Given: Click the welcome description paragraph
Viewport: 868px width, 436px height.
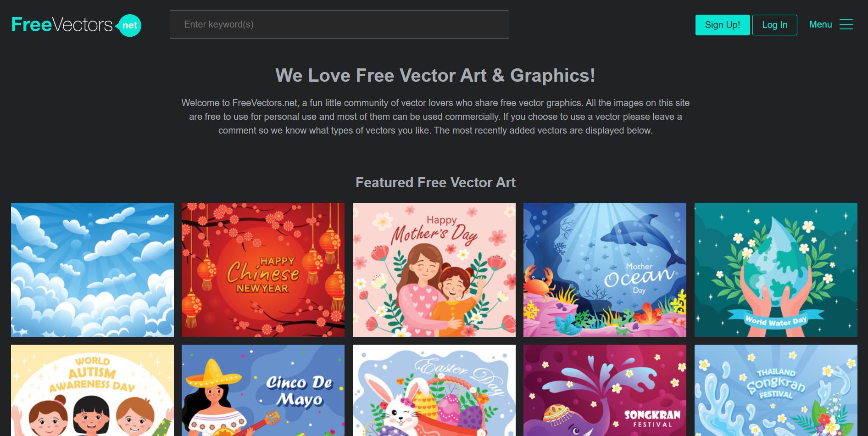Looking at the screenshot, I should pyautogui.click(x=435, y=117).
